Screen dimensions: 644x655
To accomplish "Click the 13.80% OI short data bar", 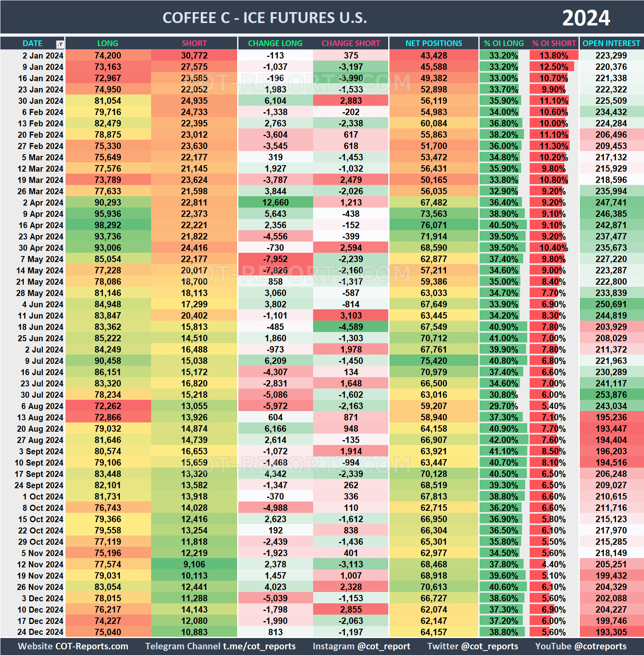I will tap(554, 55).
